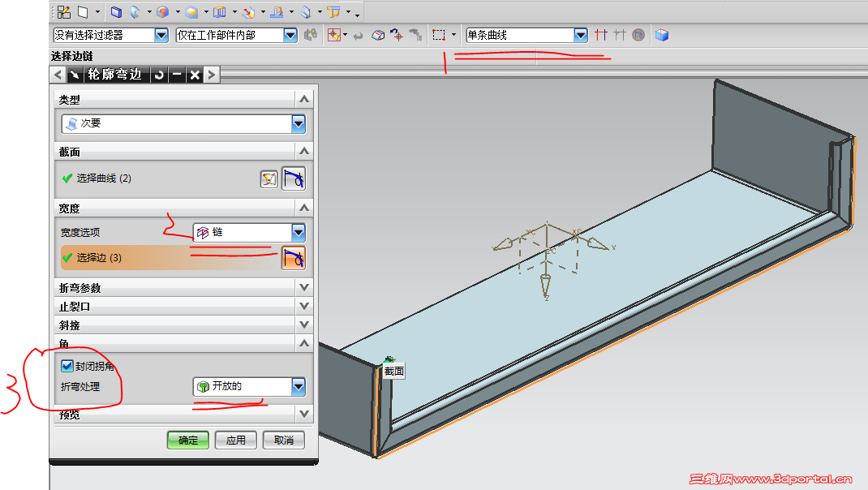Image resolution: width=868 pixels, height=490 pixels.
Task: Click the next arrow in dialog title bar
Action: [x=212, y=75]
